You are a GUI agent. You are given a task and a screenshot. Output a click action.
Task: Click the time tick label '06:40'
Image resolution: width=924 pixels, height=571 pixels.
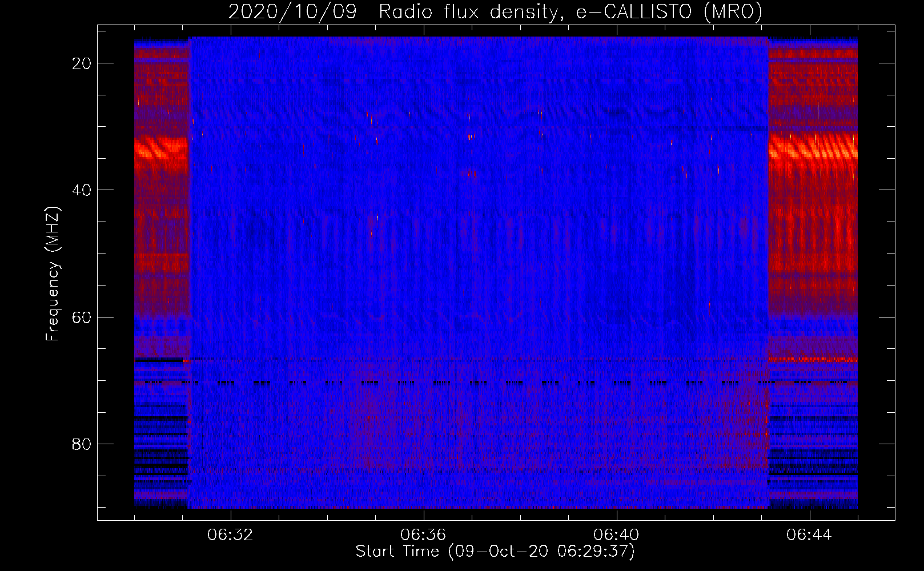616,535
